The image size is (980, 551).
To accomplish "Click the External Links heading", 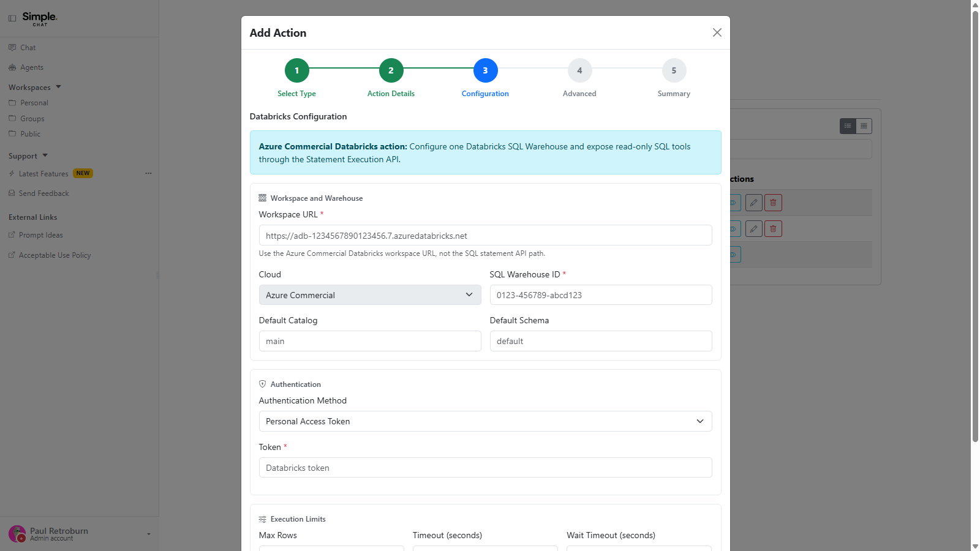I will [x=33, y=217].
